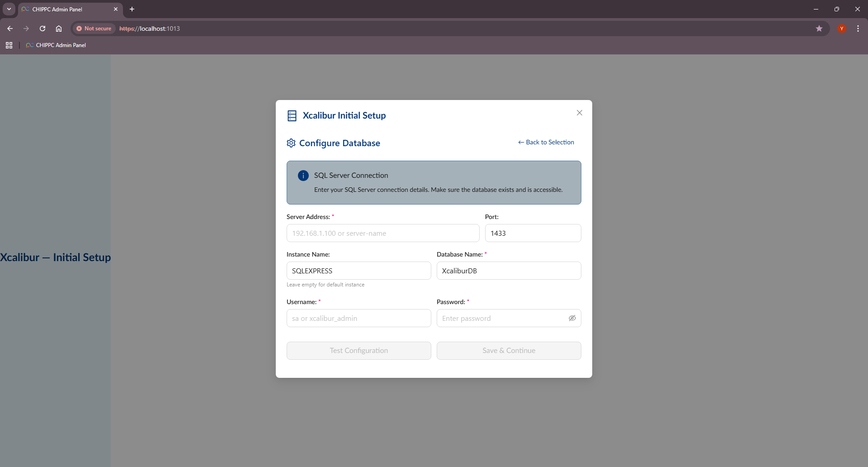Click the gear icon beside Configure Database

click(x=291, y=143)
